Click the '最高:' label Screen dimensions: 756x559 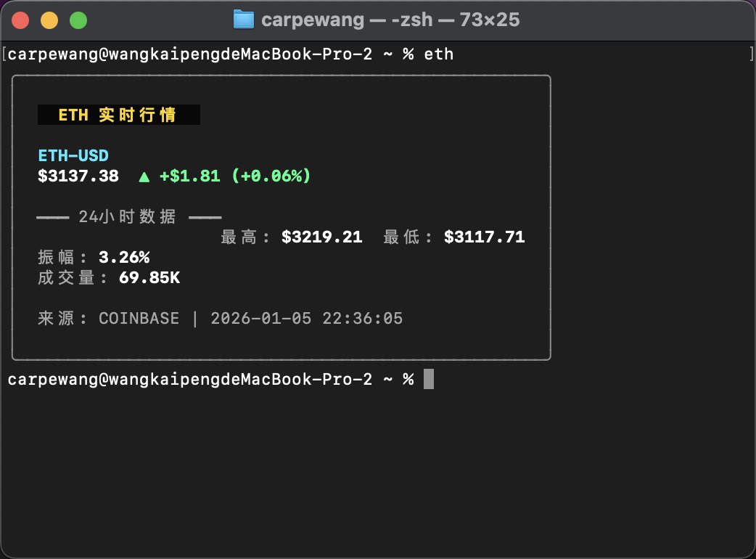tap(245, 237)
